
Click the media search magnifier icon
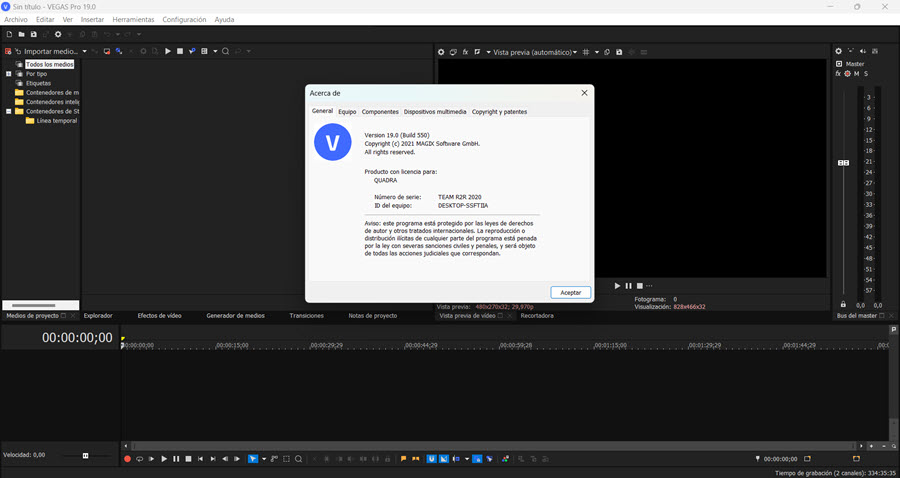[226, 51]
